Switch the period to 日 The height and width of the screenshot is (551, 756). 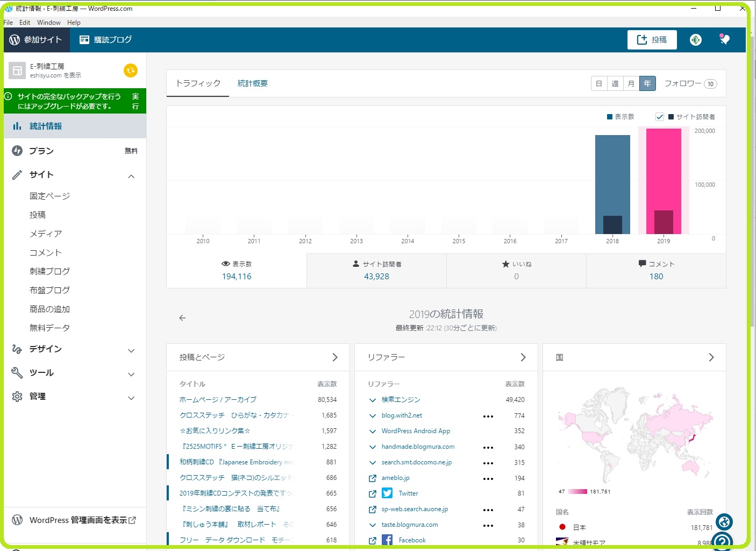click(599, 83)
